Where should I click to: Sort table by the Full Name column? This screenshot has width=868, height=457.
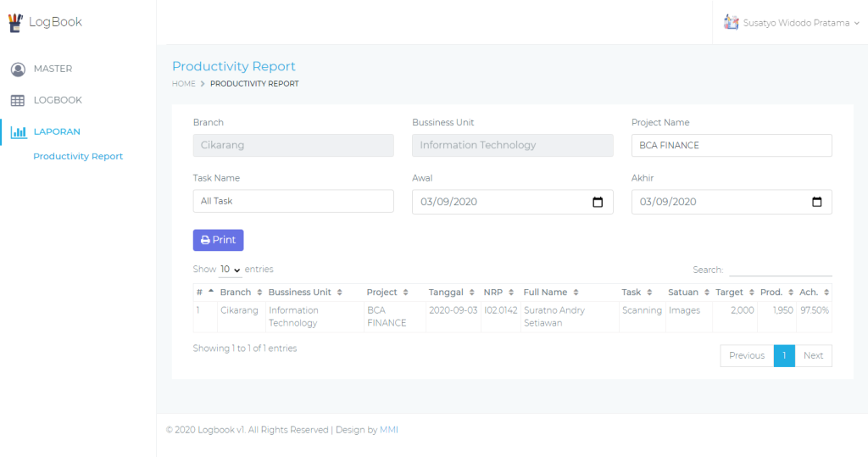point(551,292)
